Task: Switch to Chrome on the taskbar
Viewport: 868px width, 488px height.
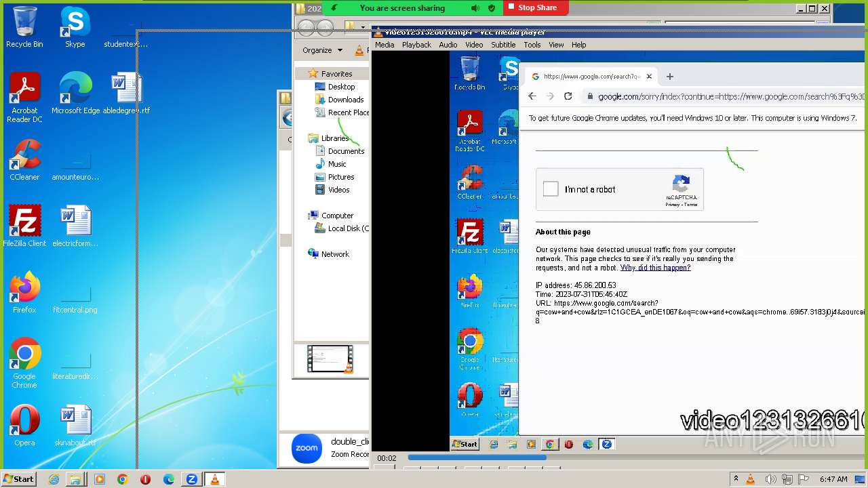Action: (x=123, y=479)
